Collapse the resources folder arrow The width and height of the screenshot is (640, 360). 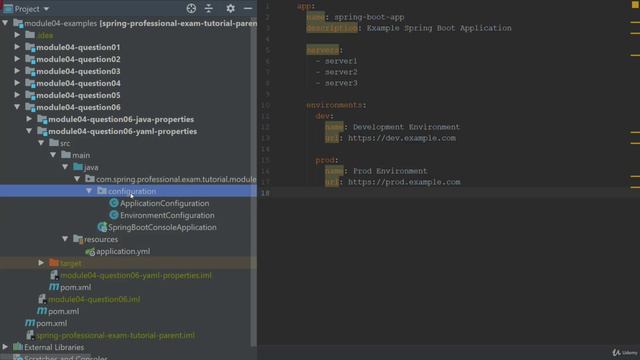pyautogui.click(x=65, y=239)
